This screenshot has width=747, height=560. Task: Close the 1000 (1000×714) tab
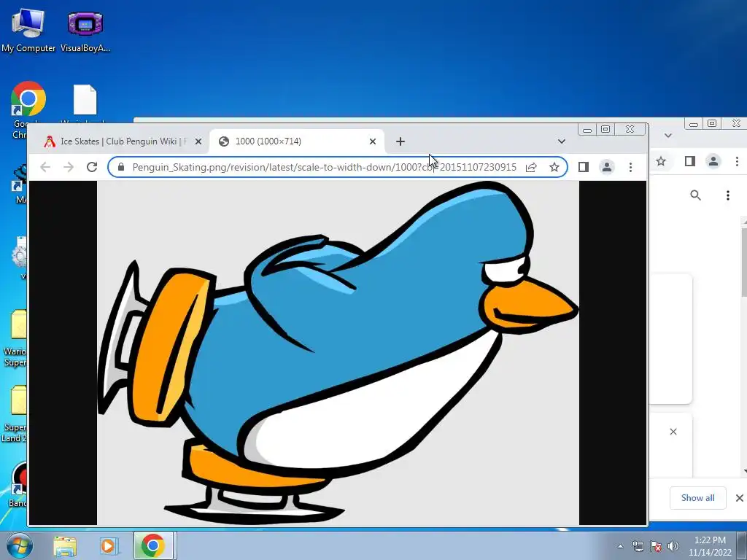(373, 141)
